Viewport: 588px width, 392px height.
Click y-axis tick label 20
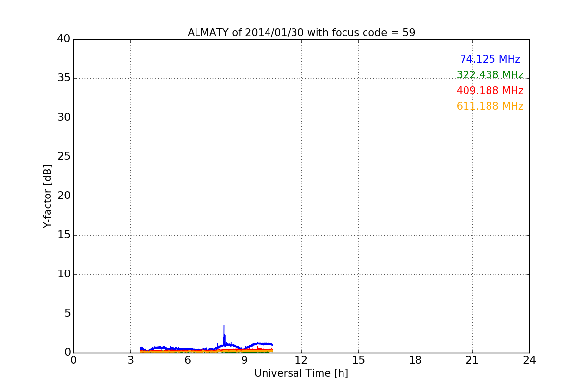pos(64,196)
